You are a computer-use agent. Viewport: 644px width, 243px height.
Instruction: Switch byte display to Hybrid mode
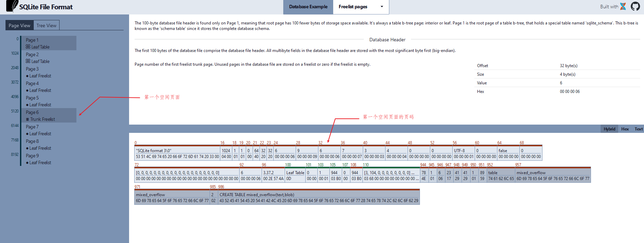coord(609,129)
